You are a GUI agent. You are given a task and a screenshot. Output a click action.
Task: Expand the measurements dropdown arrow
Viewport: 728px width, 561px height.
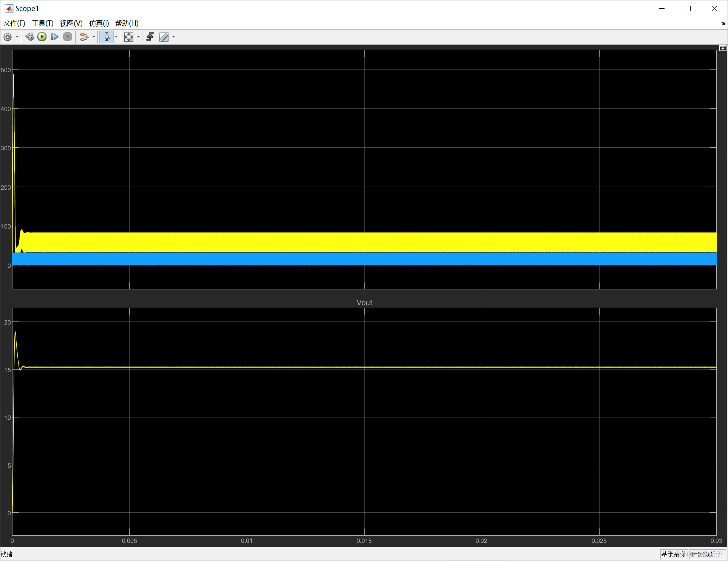tap(174, 37)
